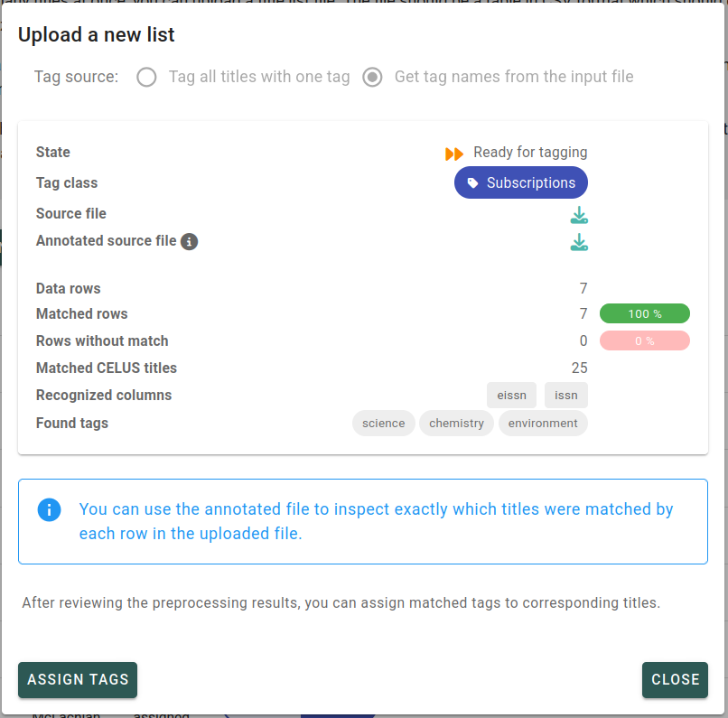728x718 pixels.
Task: Click the 'environment' found tag chip
Action: (x=543, y=424)
